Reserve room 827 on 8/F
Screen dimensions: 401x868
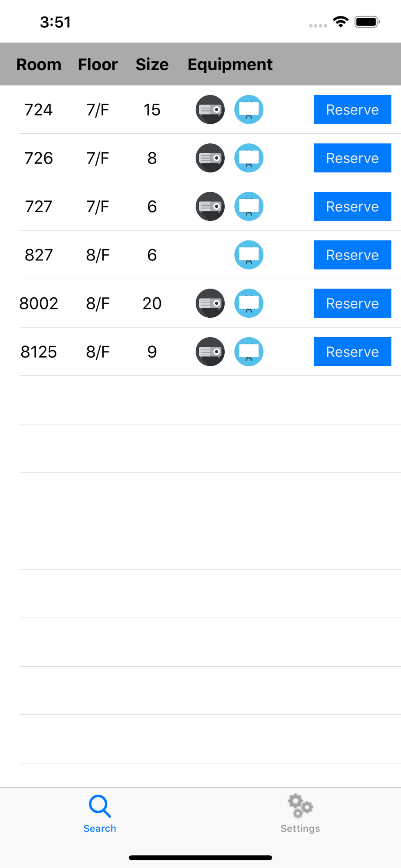pos(352,255)
